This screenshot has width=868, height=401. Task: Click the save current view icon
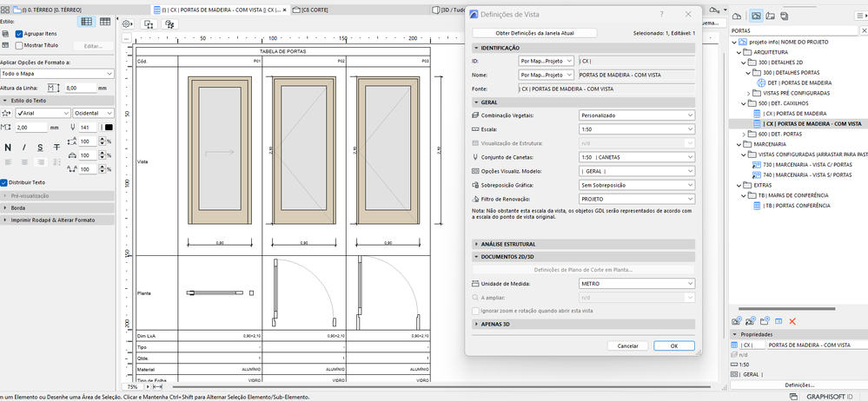(736, 321)
